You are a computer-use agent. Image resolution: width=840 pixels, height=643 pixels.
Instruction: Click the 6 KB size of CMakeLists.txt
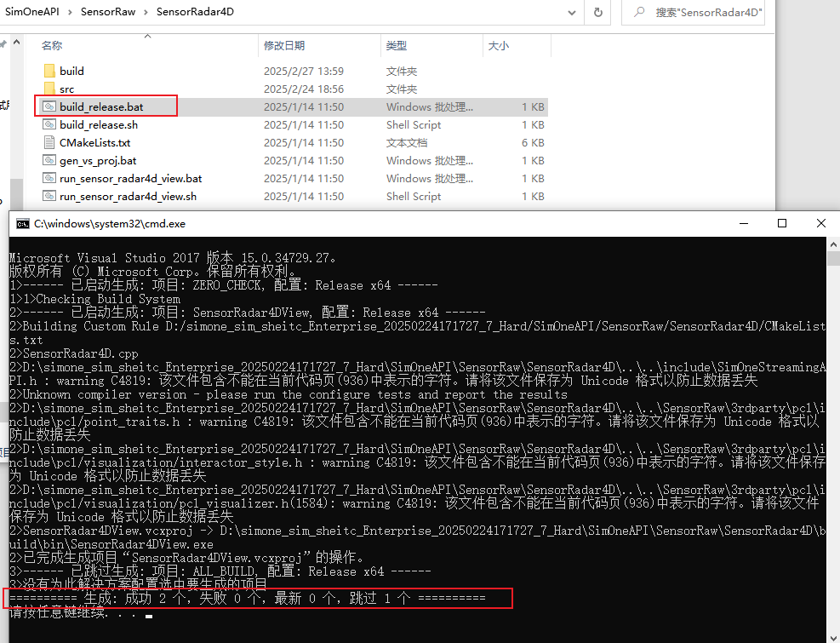point(533,142)
